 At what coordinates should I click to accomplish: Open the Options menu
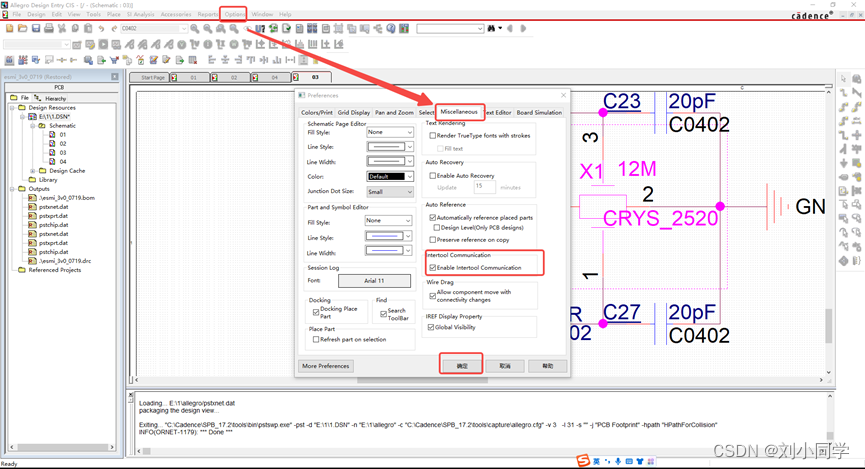click(234, 15)
